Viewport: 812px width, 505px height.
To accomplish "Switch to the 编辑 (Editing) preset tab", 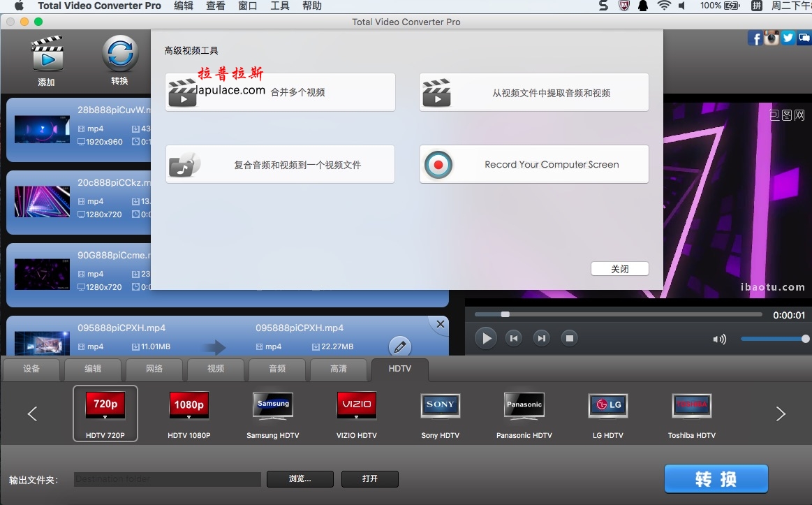I will (93, 369).
